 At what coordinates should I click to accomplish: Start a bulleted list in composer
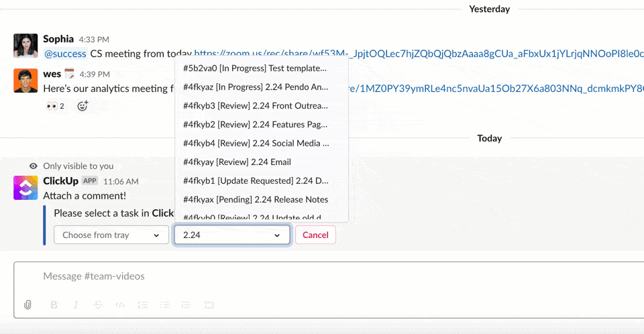(x=164, y=304)
